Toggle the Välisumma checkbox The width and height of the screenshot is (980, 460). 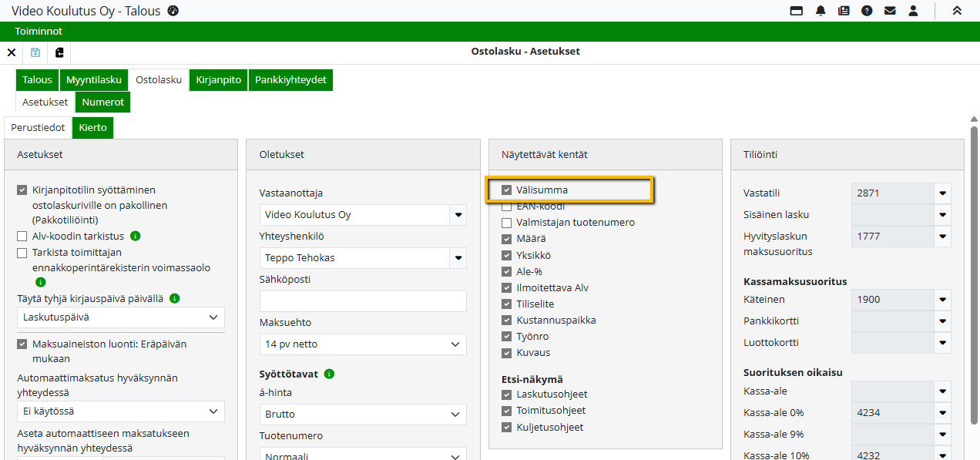click(x=507, y=190)
